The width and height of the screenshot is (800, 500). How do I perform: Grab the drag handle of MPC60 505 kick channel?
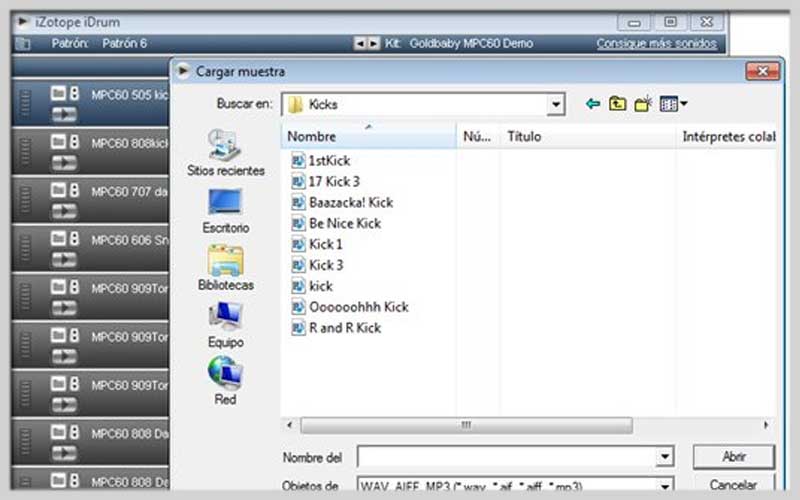25,103
